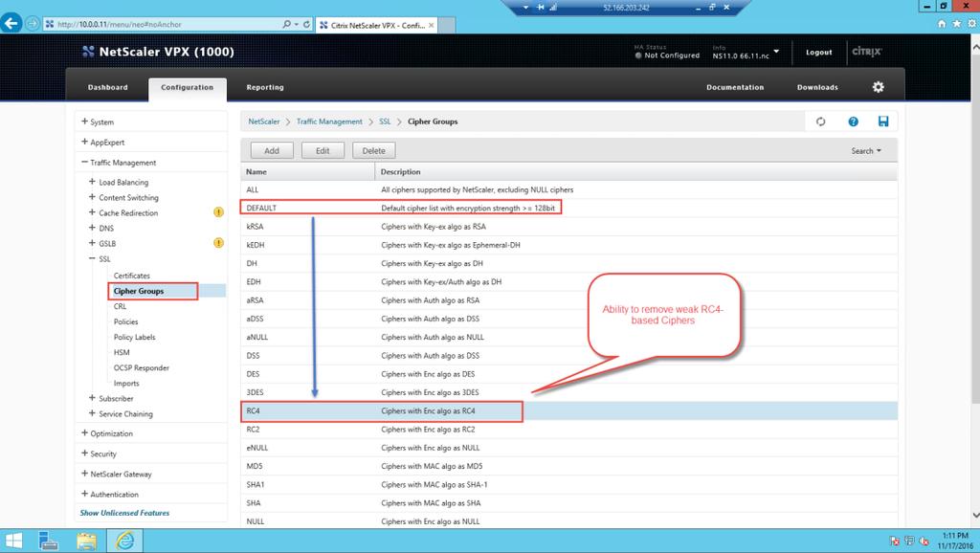Click the browser forward arrow button
The image size is (980, 553).
pyautogui.click(x=32, y=24)
